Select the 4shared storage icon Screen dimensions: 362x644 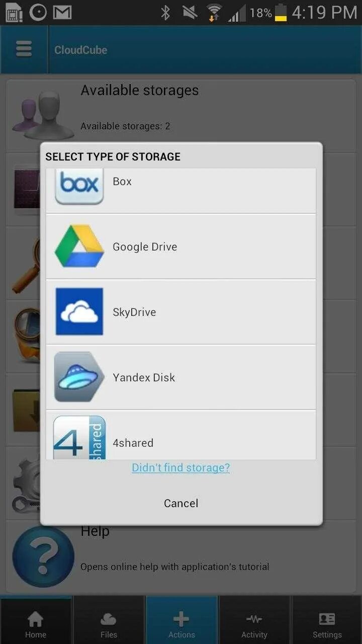pyautogui.click(x=79, y=437)
